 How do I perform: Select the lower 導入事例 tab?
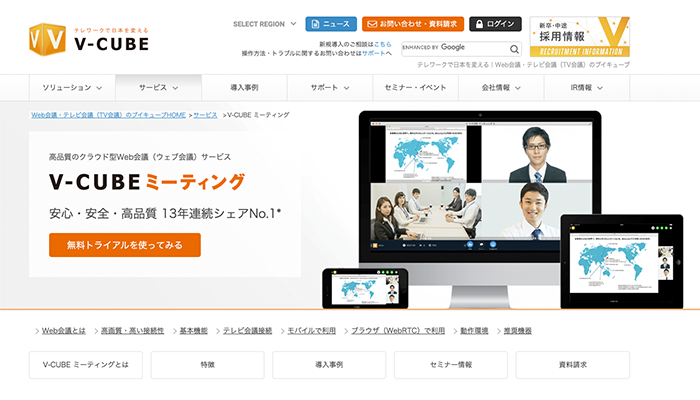click(x=329, y=365)
